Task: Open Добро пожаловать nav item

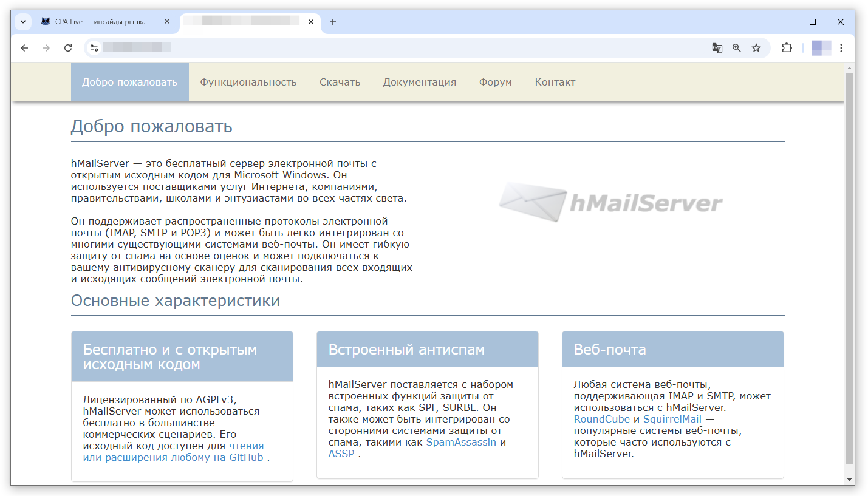Action: [x=130, y=82]
